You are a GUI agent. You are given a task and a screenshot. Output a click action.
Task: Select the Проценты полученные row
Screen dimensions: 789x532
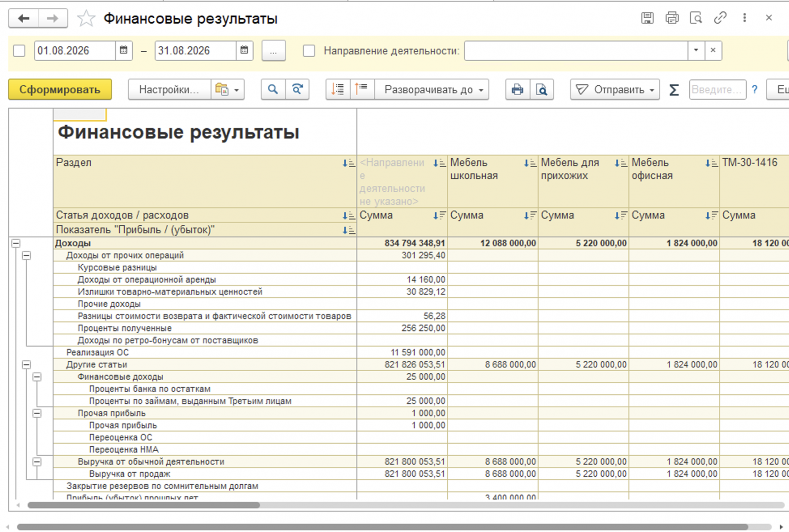click(205, 328)
